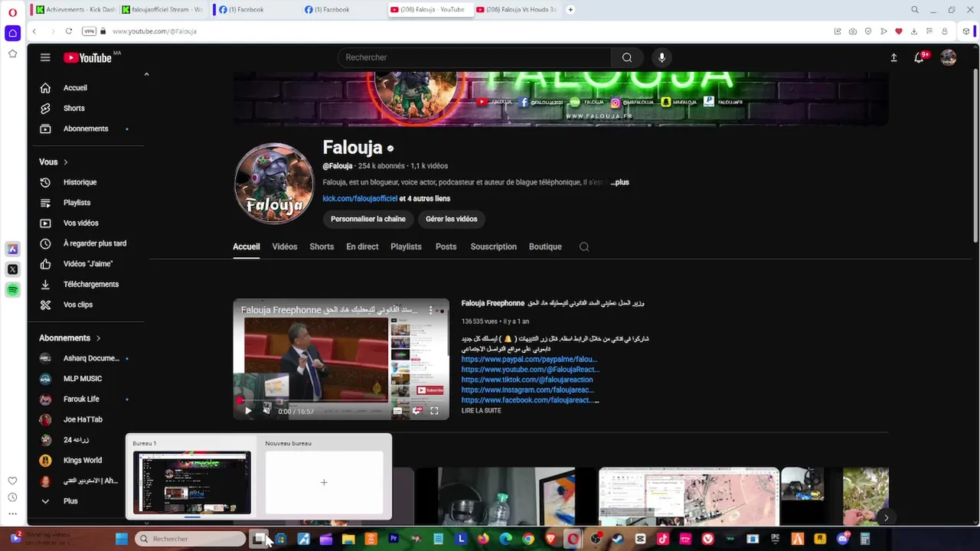This screenshot has height=551, width=980.
Task: Open Opera sidebar X (Twitter) icon
Action: coord(12,269)
